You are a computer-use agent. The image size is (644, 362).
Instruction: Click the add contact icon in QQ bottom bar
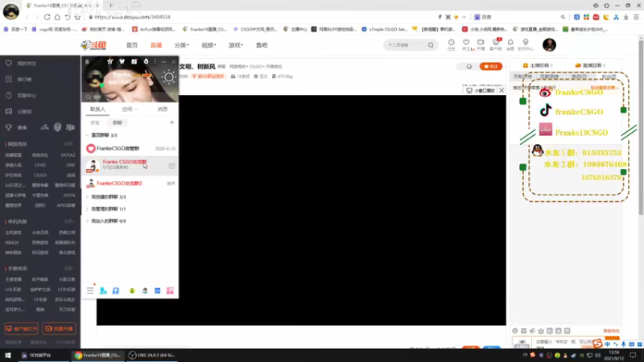[x=103, y=290]
